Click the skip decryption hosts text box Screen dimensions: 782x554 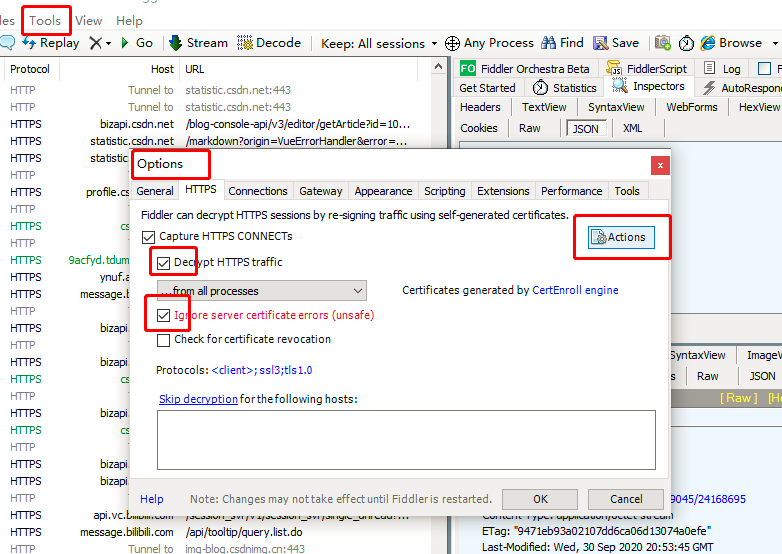(x=406, y=440)
